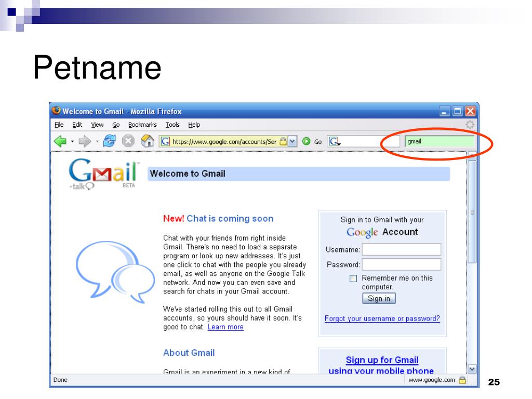
Task: Click the Google search engine icon in search box
Action: click(x=334, y=141)
